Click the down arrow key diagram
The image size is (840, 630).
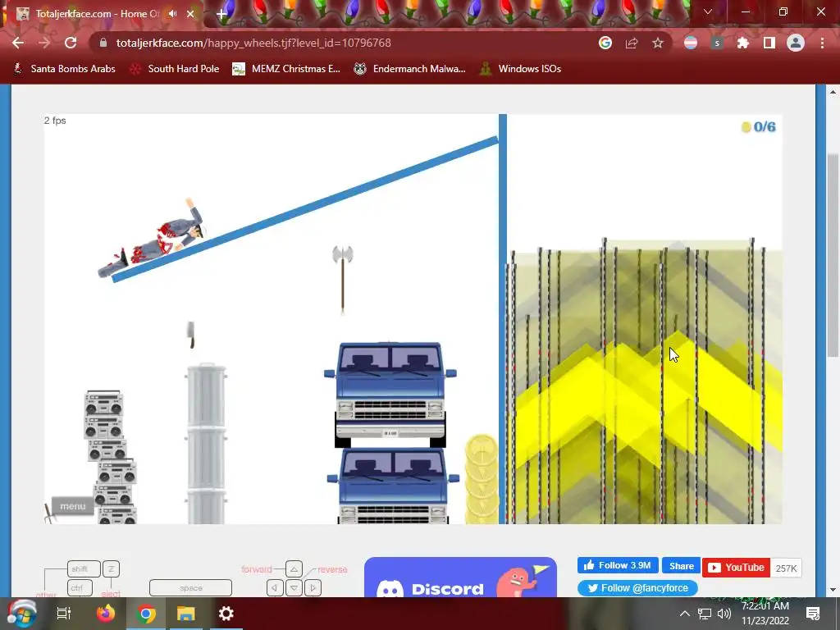(x=294, y=587)
